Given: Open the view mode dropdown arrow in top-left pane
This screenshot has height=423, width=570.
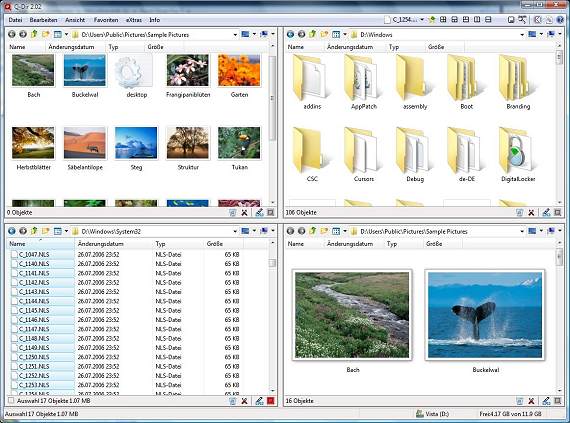Looking at the screenshot, I should click(66, 35).
